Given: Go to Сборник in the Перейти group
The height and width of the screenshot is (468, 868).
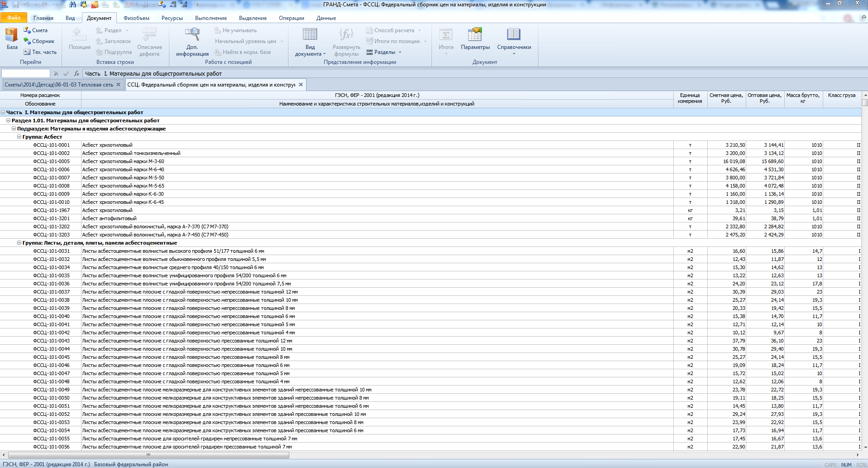Looking at the screenshot, I should pyautogui.click(x=39, y=41).
